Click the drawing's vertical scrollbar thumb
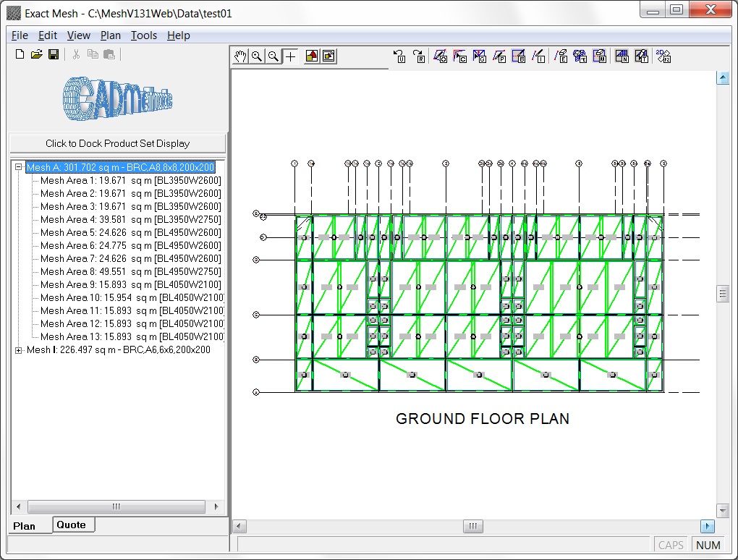 [723, 294]
